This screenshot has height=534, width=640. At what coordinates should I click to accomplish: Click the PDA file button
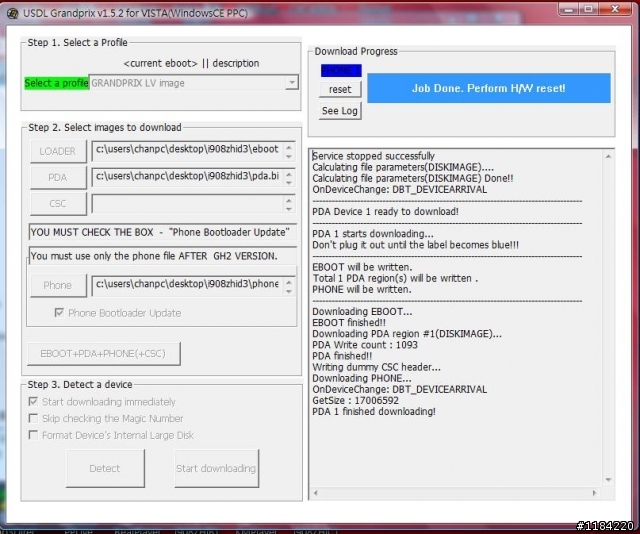click(58, 177)
